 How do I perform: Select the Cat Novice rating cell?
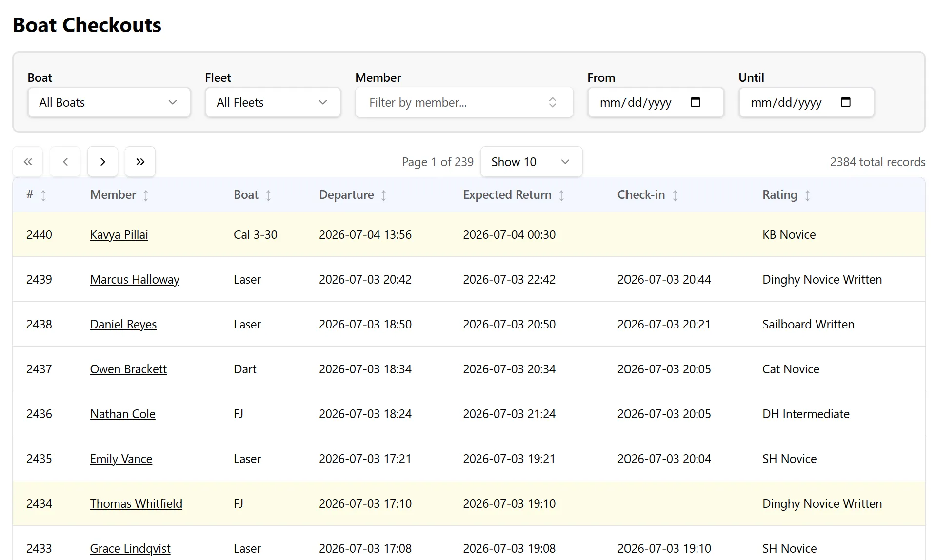click(x=791, y=369)
